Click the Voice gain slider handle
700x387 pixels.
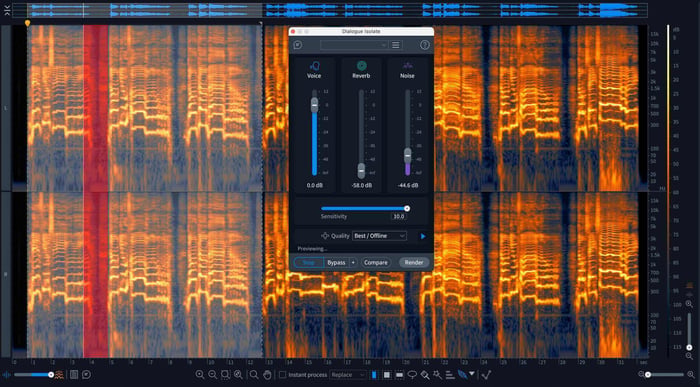click(x=314, y=105)
